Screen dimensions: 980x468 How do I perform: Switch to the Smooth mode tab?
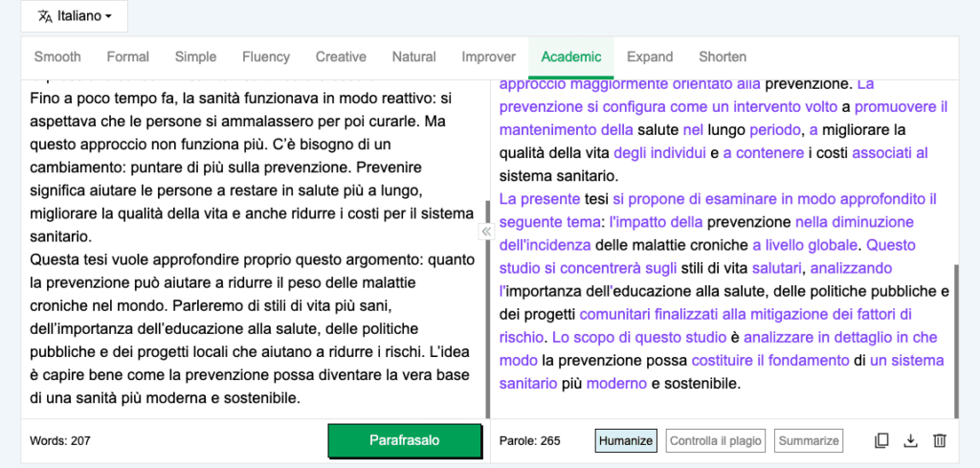tap(57, 56)
